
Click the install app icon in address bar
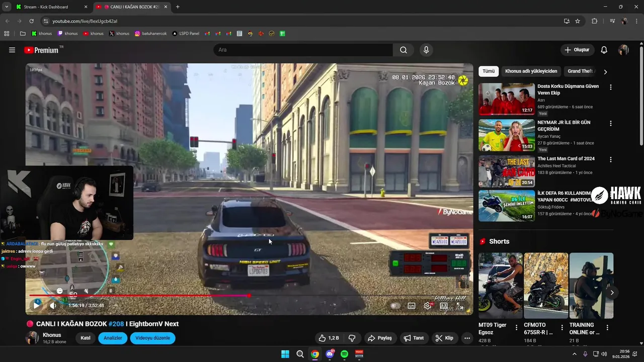point(567,21)
